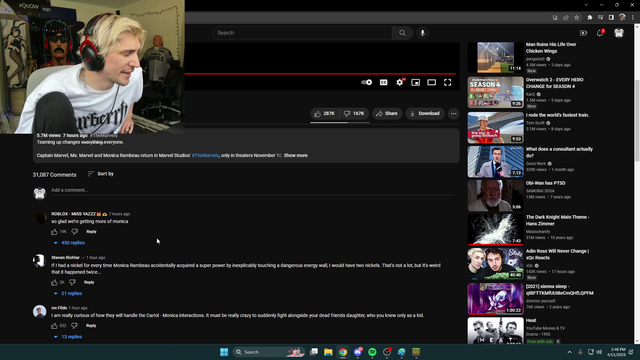Open Chrome media control icon
This screenshot has width=640, height=360.
point(600,18)
